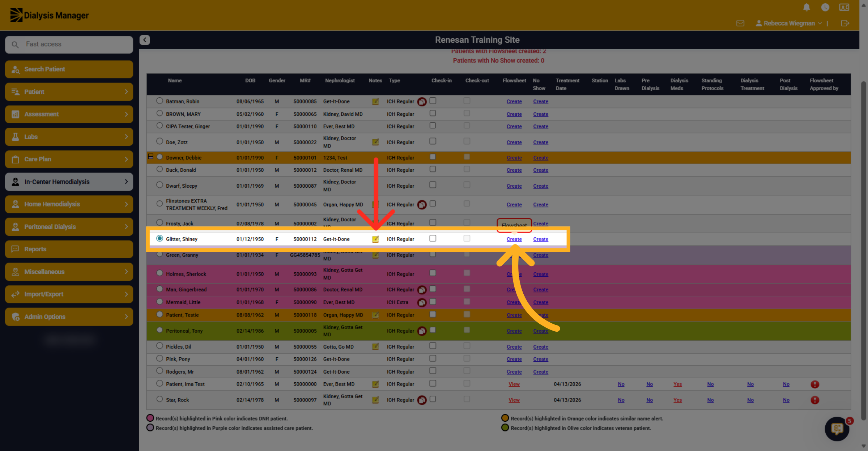Expand the Assessment sidebar menu

(69, 114)
